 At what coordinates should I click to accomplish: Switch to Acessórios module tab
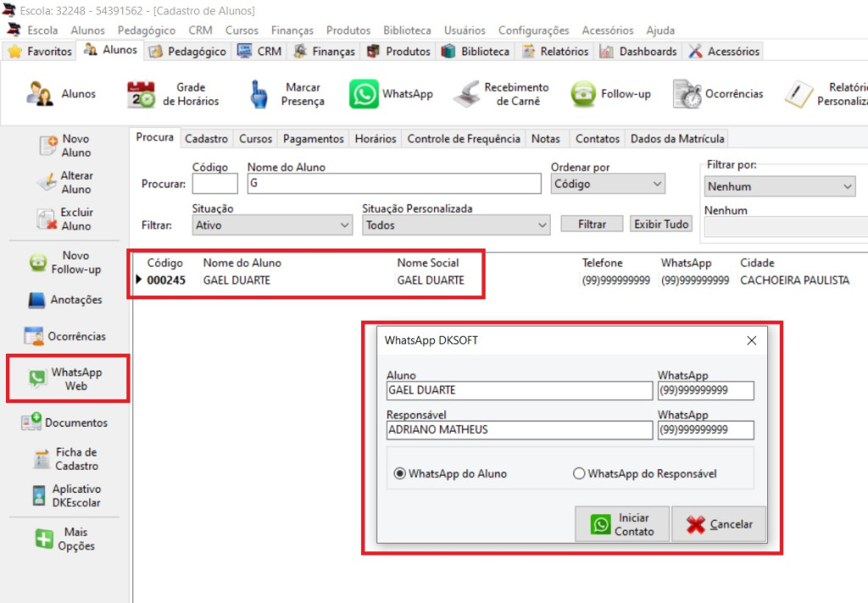coord(724,52)
